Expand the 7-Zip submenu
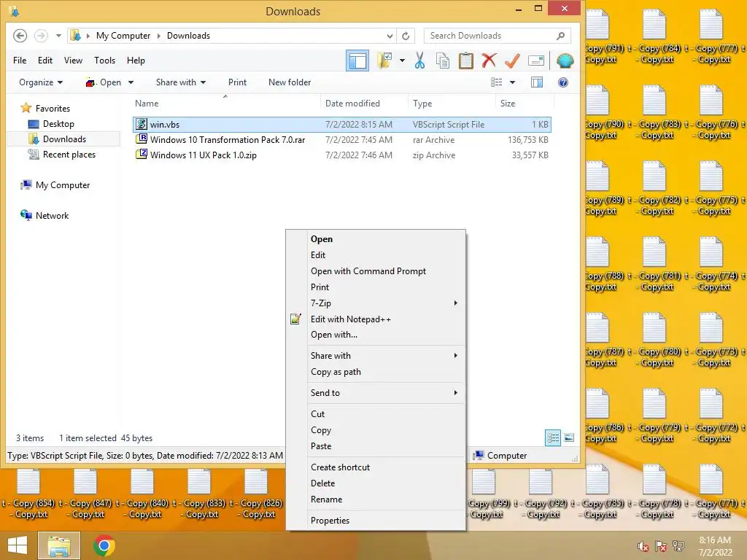Screen dimensions: 747x560 376,303
